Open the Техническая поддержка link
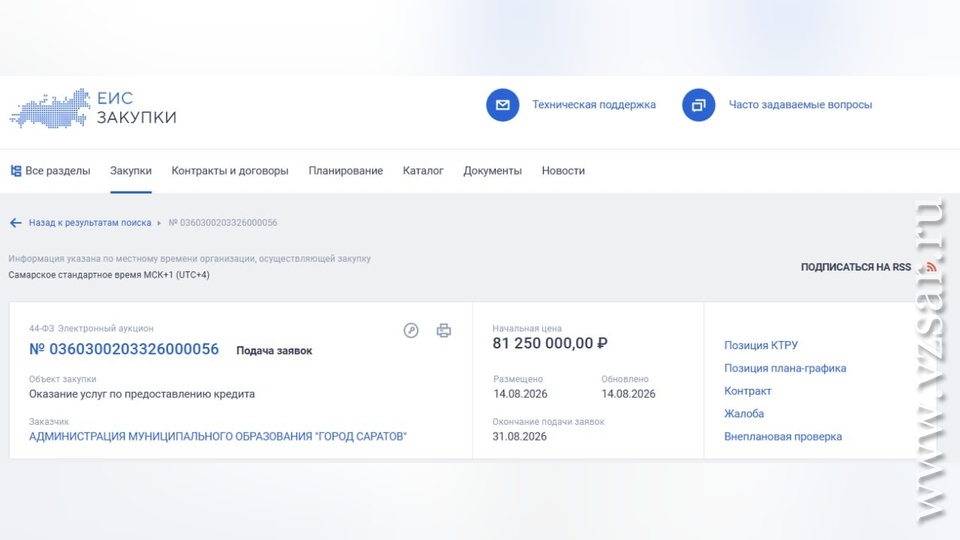The height and width of the screenshot is (540, 960). 593,105
